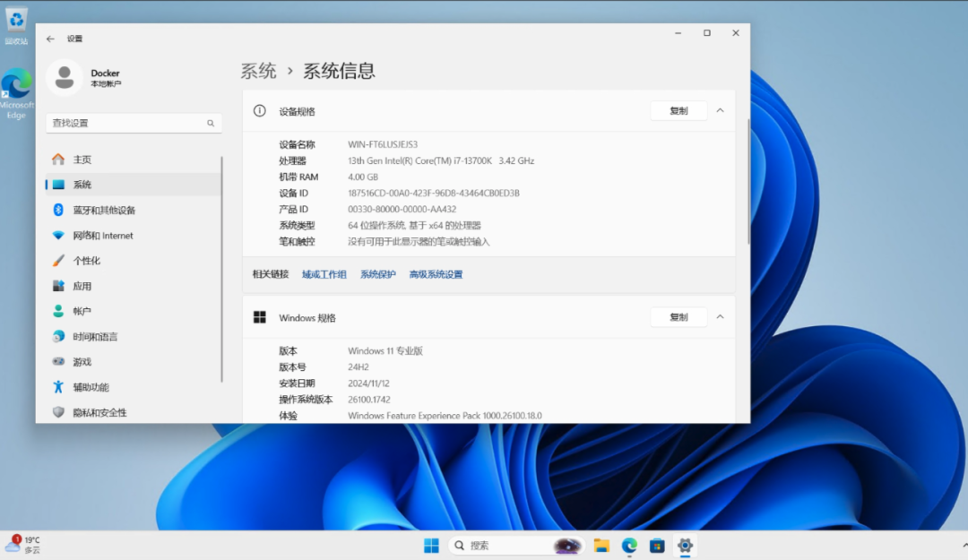Click the back arrow in Settings

50,39
